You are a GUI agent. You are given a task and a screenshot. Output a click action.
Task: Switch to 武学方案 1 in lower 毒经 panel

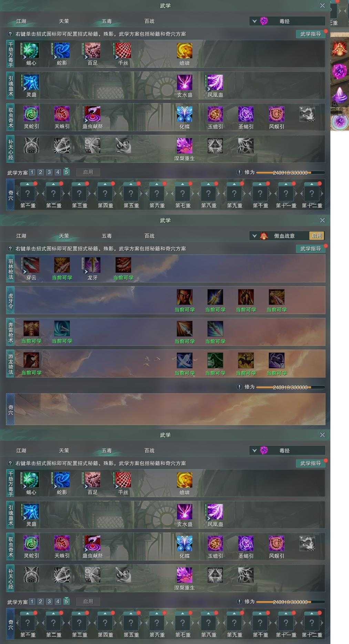click(x=32, y=602)
